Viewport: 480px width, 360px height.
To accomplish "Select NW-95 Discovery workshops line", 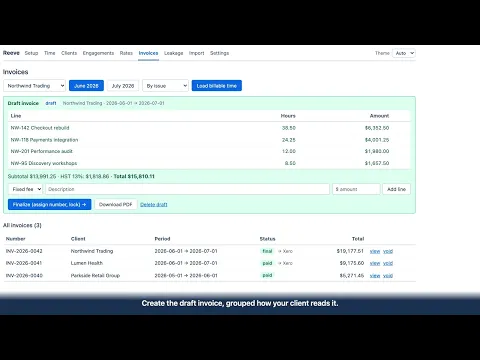I will click(209, 163).
